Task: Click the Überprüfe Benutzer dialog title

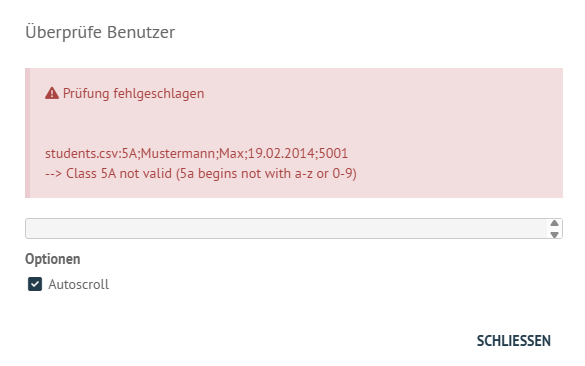Action: point(100,32)
